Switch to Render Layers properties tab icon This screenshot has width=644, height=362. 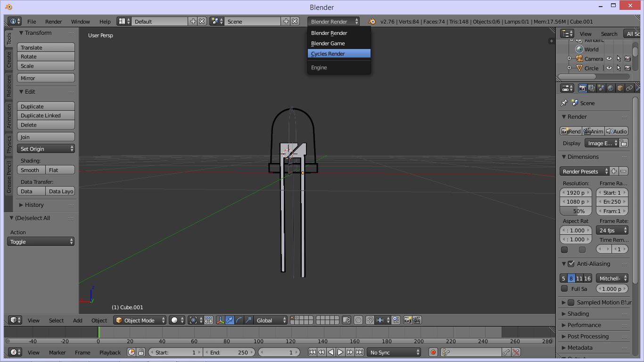(x=592, y=88)
